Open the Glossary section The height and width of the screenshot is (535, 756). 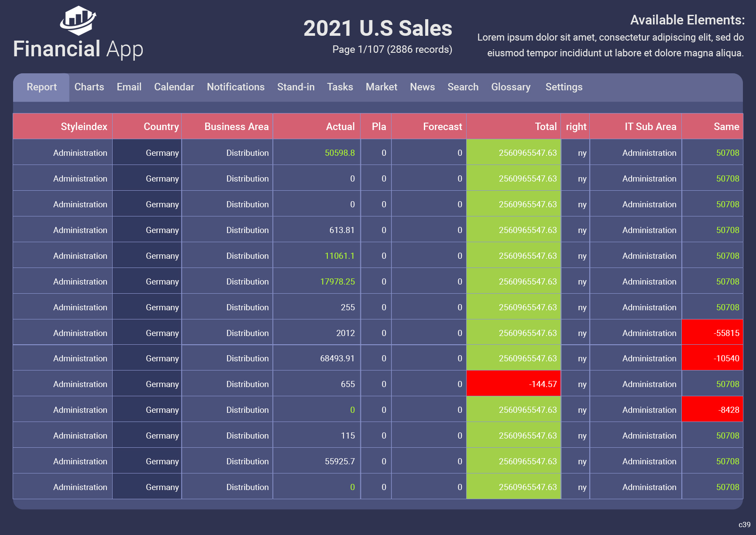click(510, 87)
